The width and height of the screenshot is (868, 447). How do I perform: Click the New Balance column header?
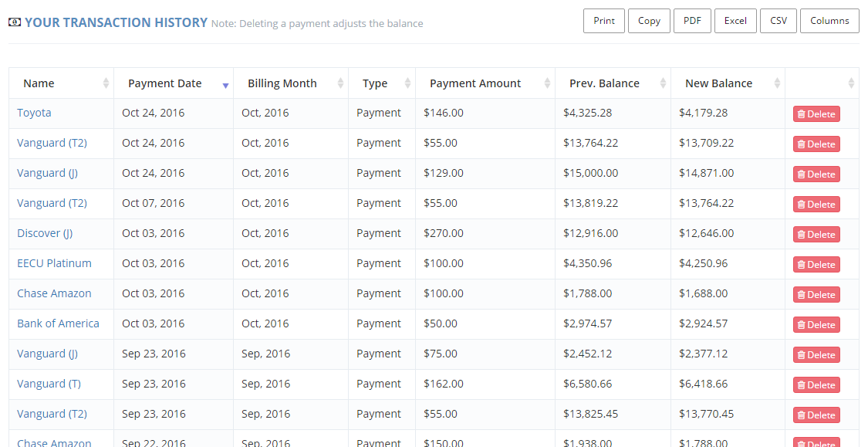[728, 83]
